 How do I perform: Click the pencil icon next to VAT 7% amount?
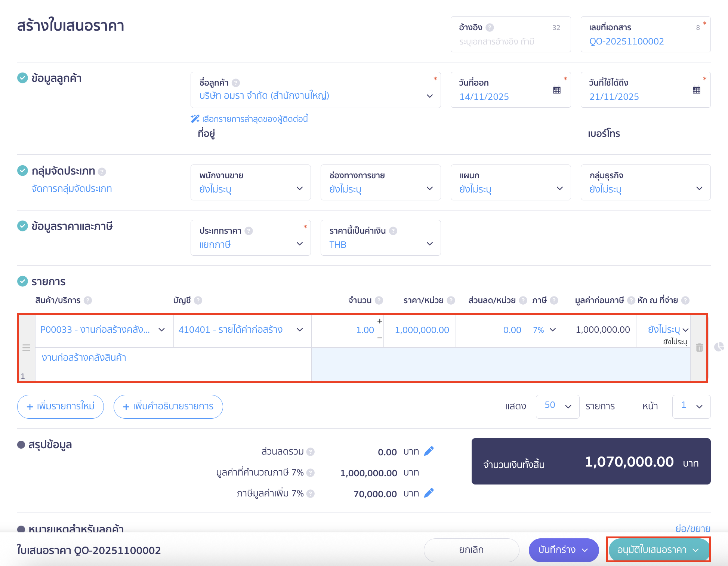coord(429,493)
